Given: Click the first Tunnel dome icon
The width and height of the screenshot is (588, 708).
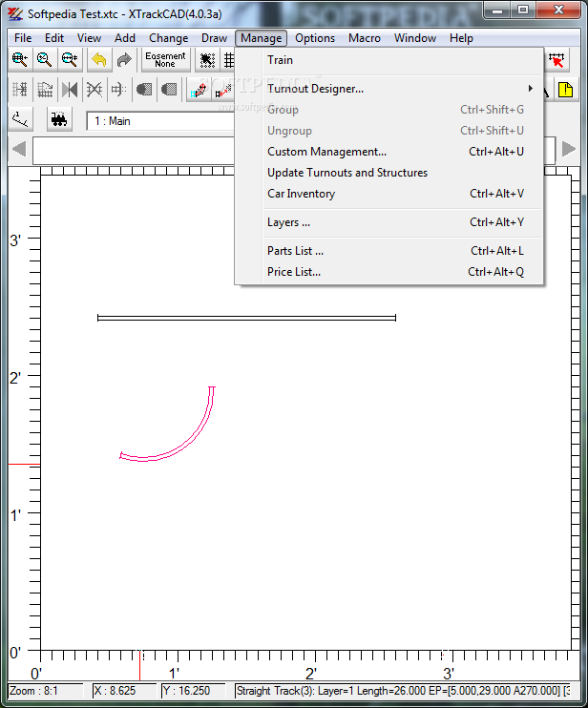Looking at the screenshot, I should [143, 90].
